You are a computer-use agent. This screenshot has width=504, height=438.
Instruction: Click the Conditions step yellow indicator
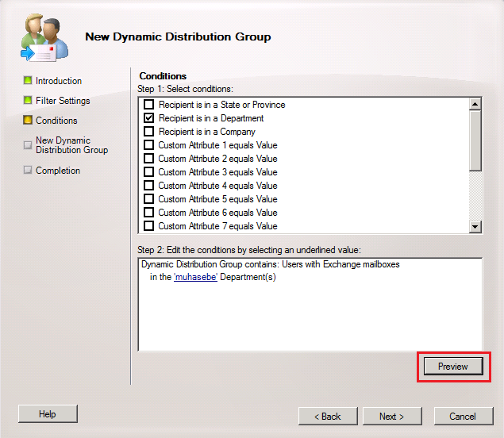(28, 121)
